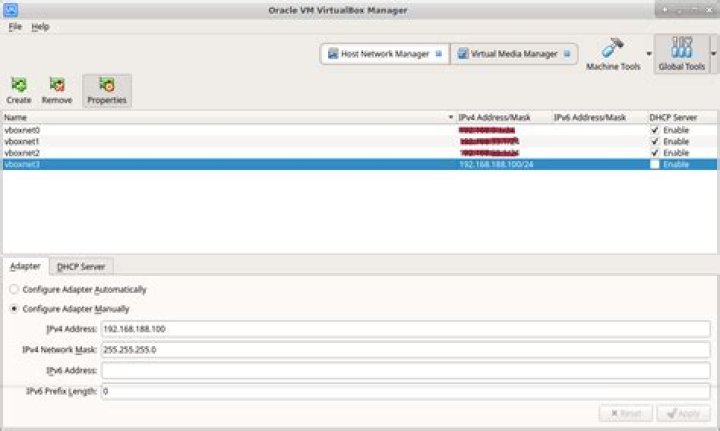This screenshot has width=720, height=431.
Task: Expand Machine Tools dropdown arrow
Action: click(649, 54)
